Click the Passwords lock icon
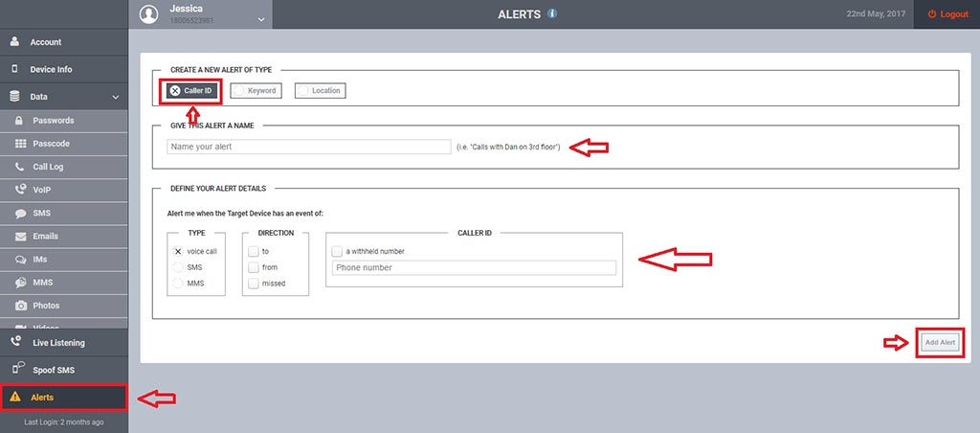The width and height of the screenshot is (980, 433). click(x=19, y=120)
